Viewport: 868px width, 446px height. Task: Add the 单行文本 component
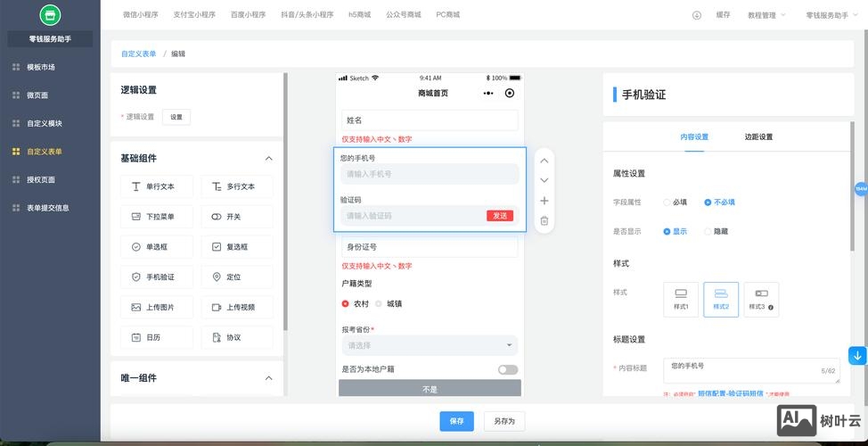(x=157, y=186)
